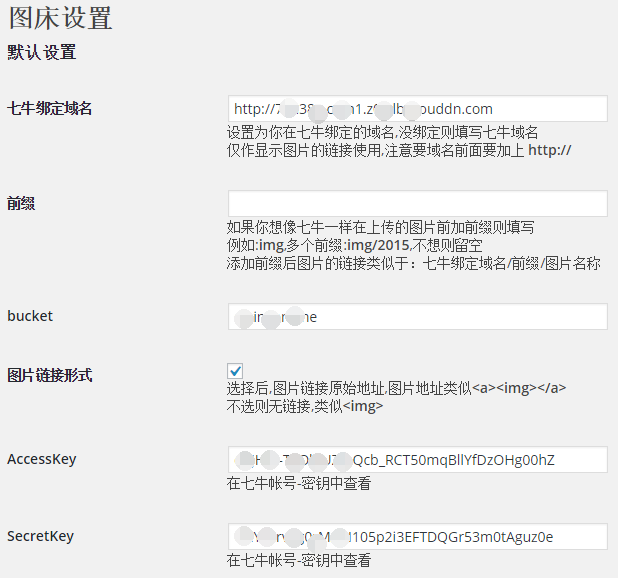Click 在七牛帐号-密钥中查看 hint under AccessKey

[299, 484]
